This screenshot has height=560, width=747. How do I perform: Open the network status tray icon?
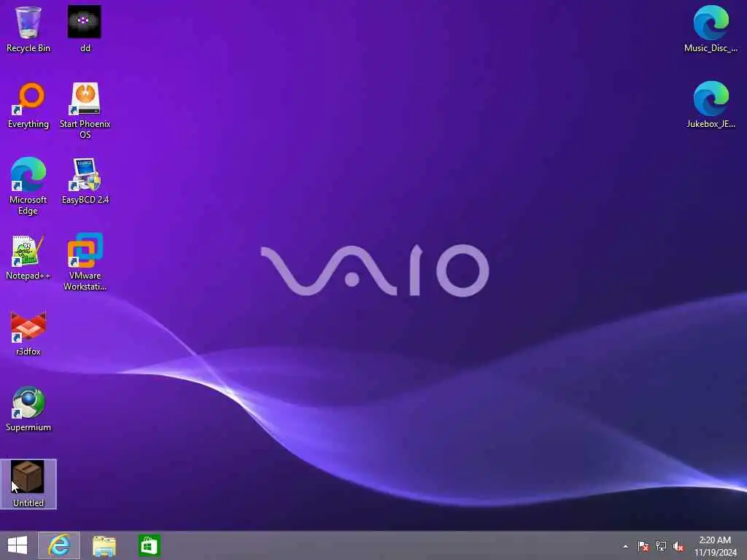coord(661,546)
